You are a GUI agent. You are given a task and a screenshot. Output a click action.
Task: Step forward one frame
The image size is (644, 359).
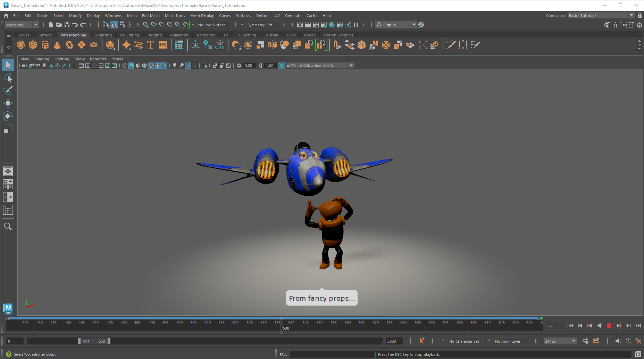click(628, 325)
